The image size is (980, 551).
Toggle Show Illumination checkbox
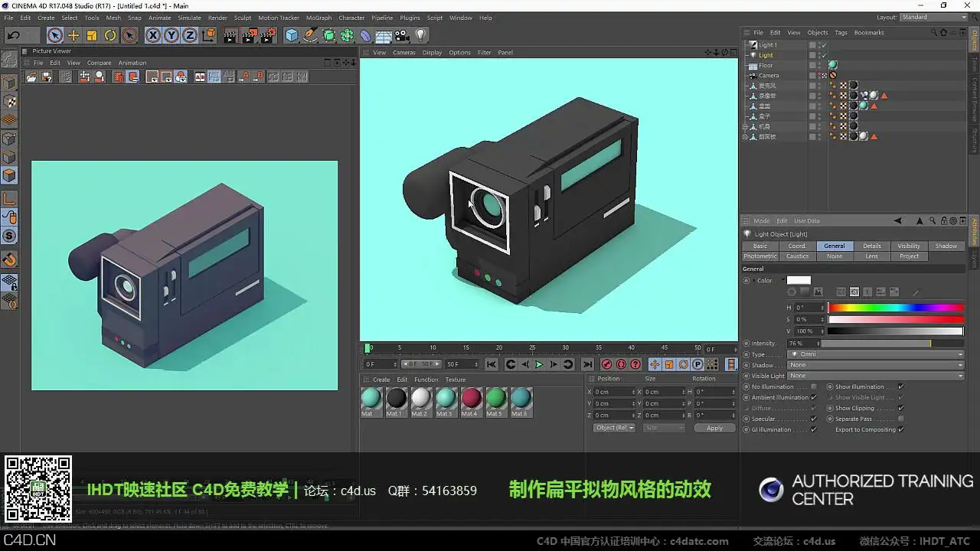(900, 386)
